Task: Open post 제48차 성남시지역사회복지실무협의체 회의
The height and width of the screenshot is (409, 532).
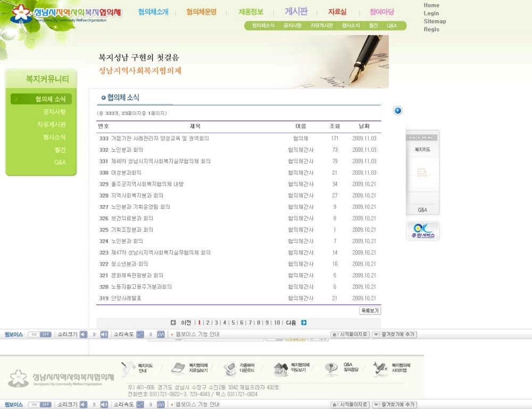Action: 161,161
